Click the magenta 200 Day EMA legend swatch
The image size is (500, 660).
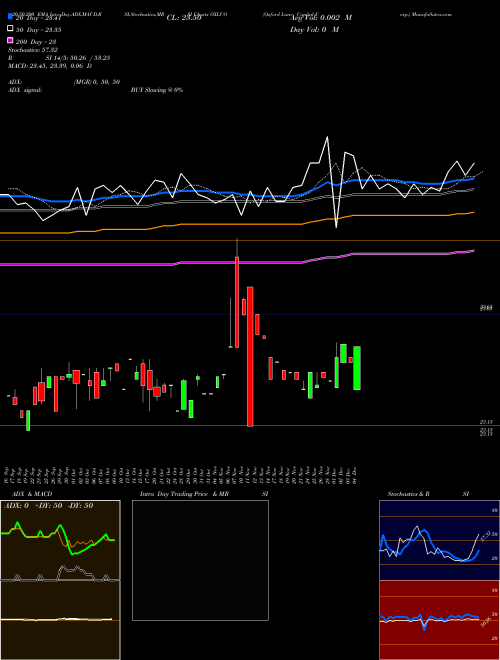coord(10,40)
